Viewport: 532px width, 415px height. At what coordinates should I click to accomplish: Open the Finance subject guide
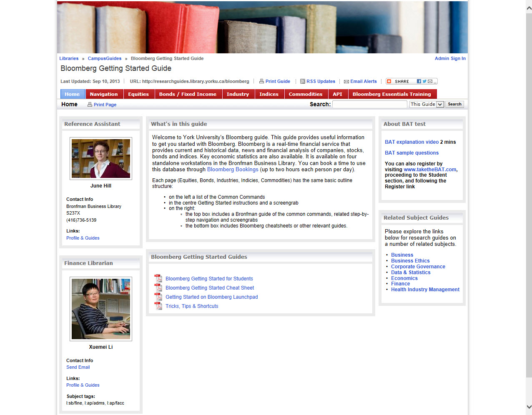(400, 284)
